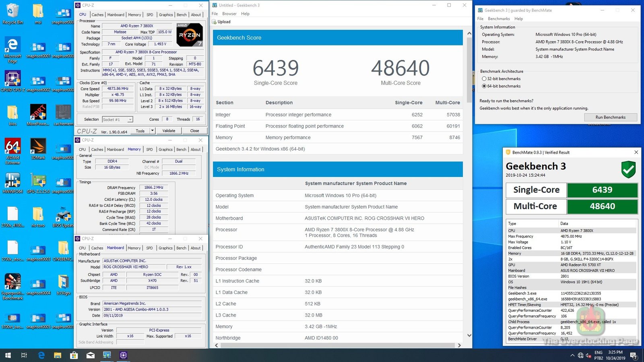Viewport: 644px width, 362px height.
Task: Open Microsoft Edge from the taskbar
Action: coord(41,355)
